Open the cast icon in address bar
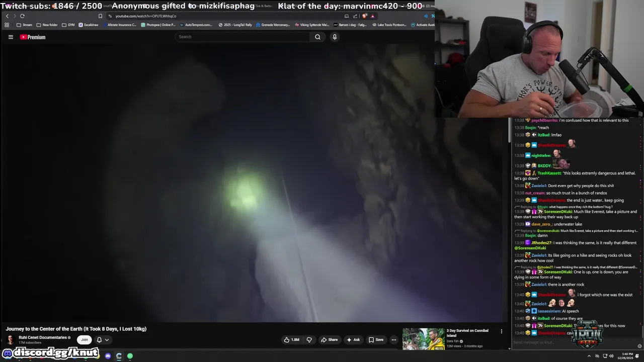 click(x=347, y=16)
